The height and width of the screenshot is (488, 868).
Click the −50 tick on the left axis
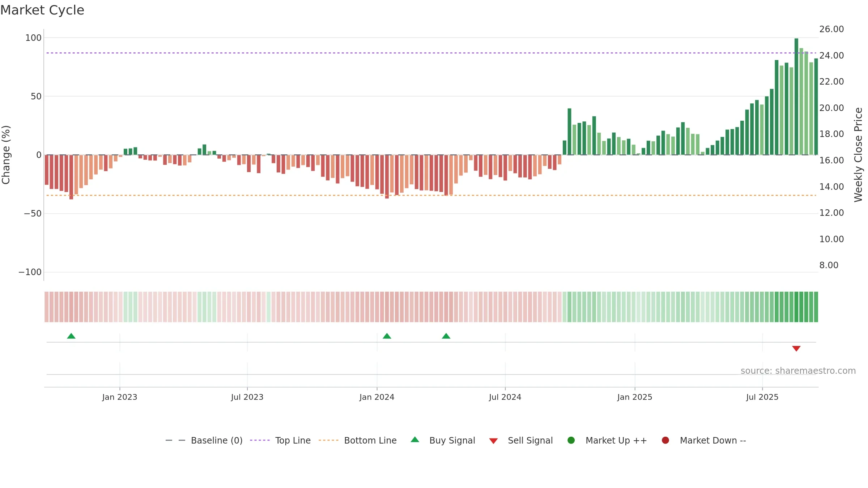(33, 213)
